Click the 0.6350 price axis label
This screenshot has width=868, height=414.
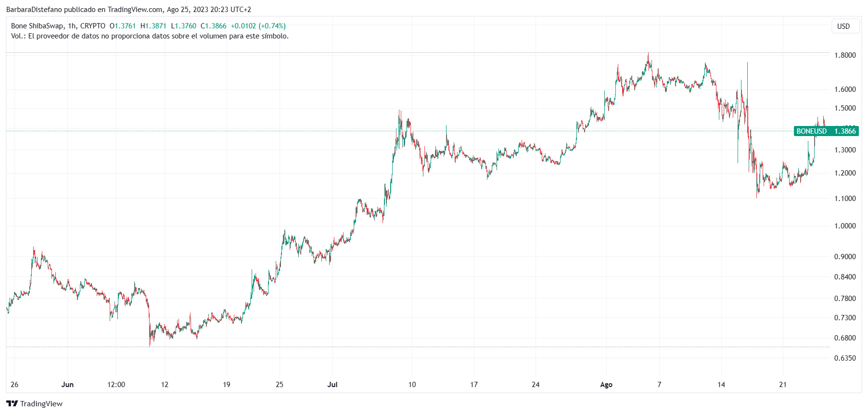(x=845, y=358)
